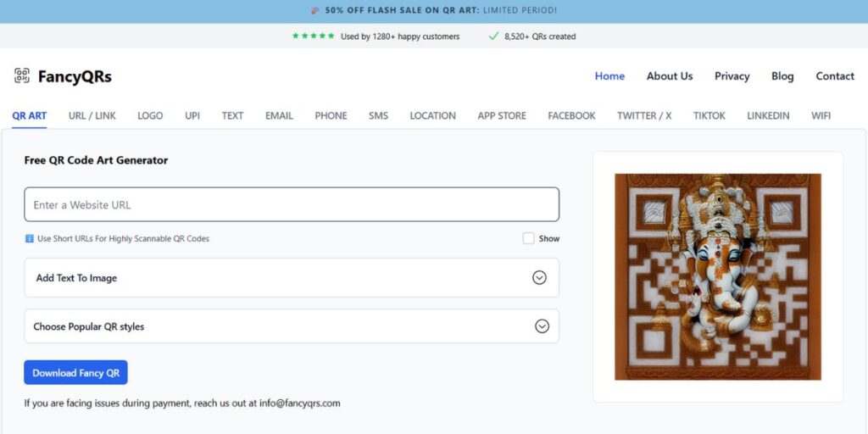
Task: Open the About Us page
Action: [670, 75]
